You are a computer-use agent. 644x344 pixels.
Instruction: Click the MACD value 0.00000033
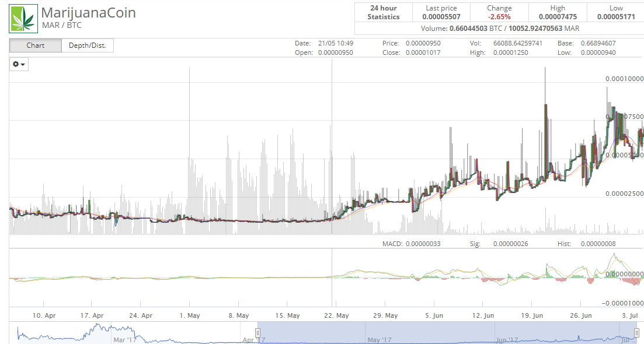click(423, 244)
